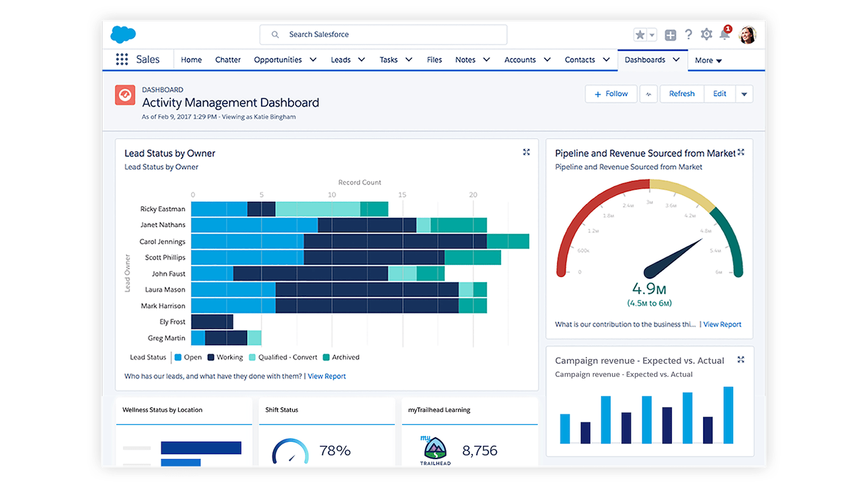Expand the Campaign revenue chart widget
This screenshot has width=868, height=488.
[741, 360]
